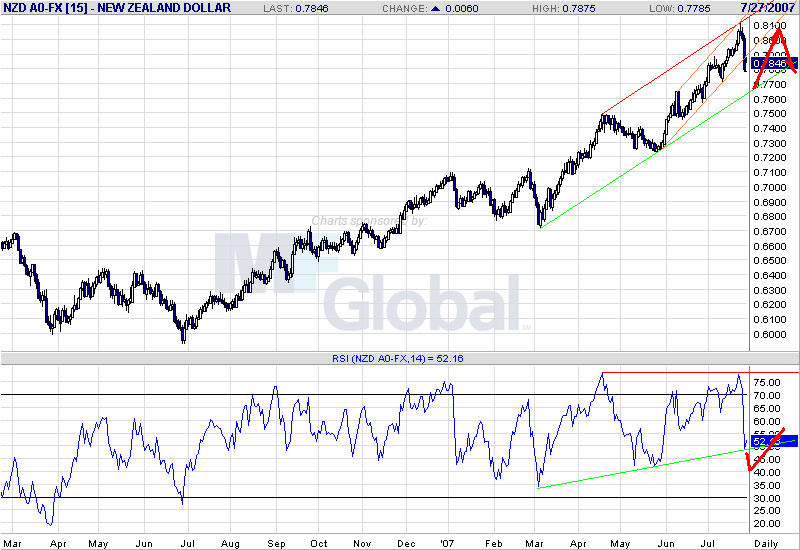
Task: Click the green up-triangle next to CHANGE
Action: [x=436, y=8]
